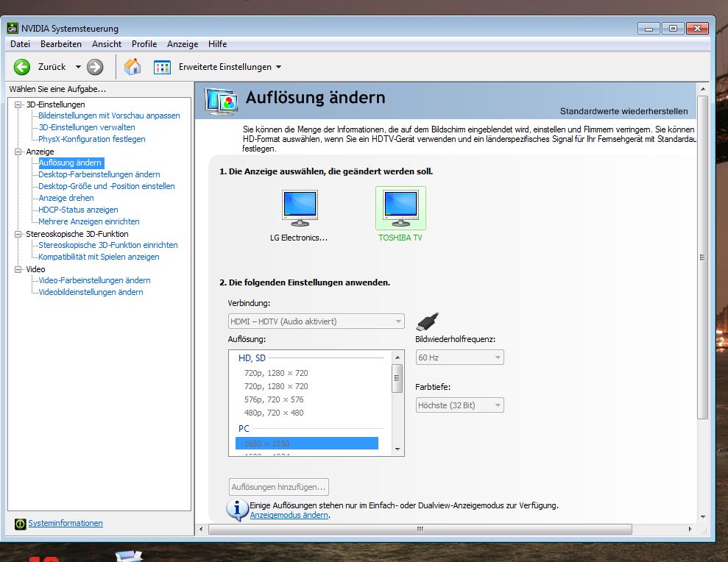
Task: Click the green Zurück back arrow icon
Action: pos(22,67)
